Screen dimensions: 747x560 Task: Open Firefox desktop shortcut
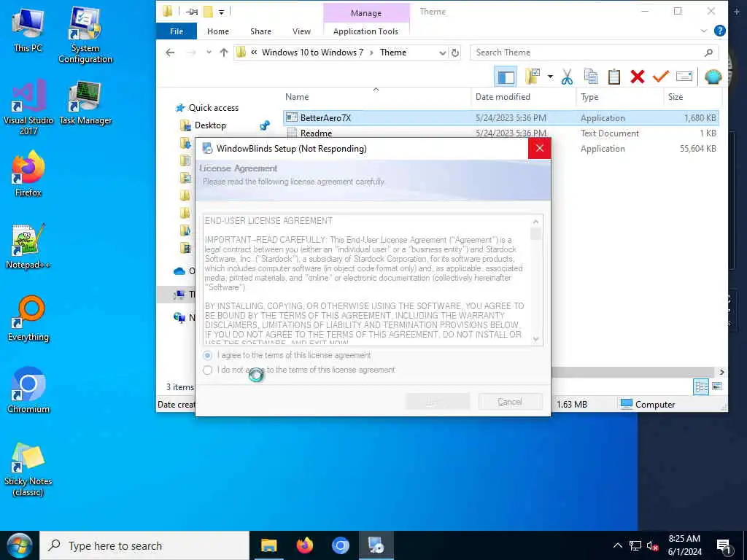point(28,174)
